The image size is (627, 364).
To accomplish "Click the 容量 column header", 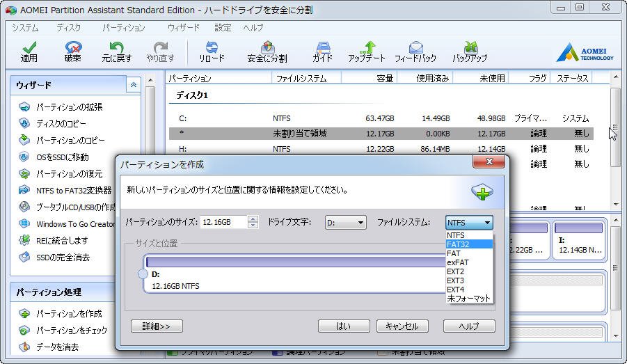I will [x=369, y=79].
